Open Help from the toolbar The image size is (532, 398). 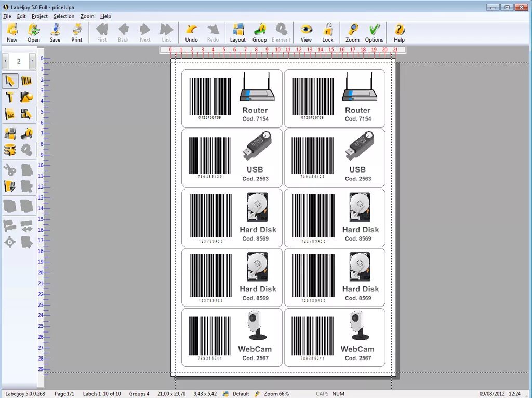(x=400, y=33)
